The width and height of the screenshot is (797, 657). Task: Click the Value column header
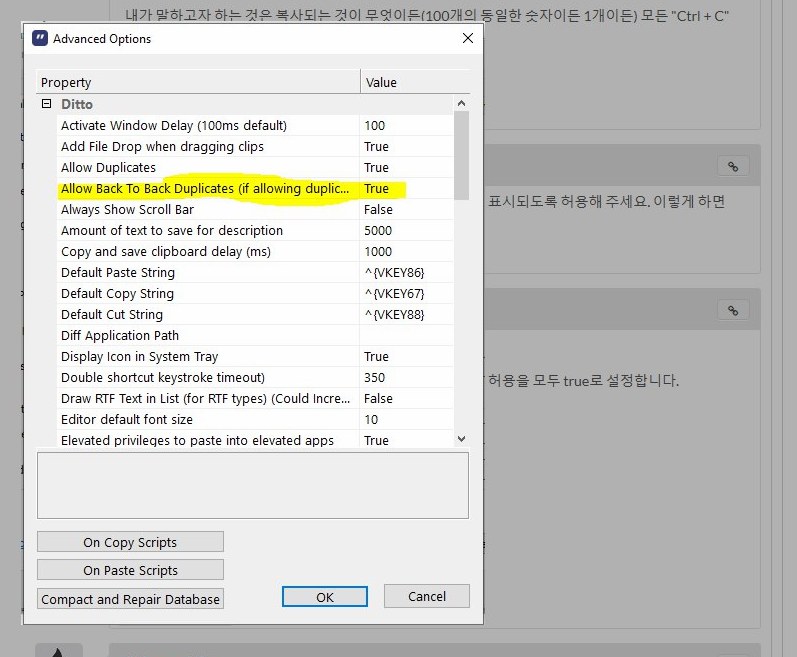[415, 82]
